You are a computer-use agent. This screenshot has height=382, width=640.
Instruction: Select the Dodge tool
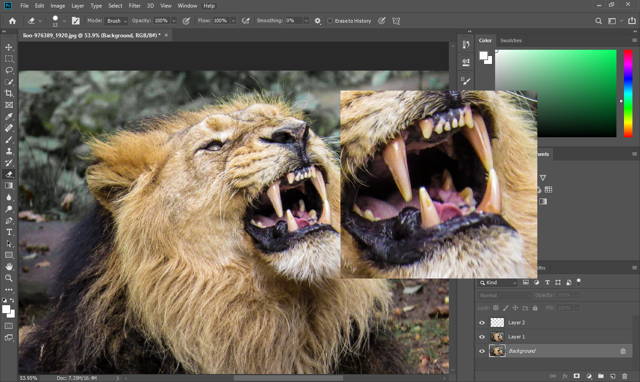tap(9, 209)
